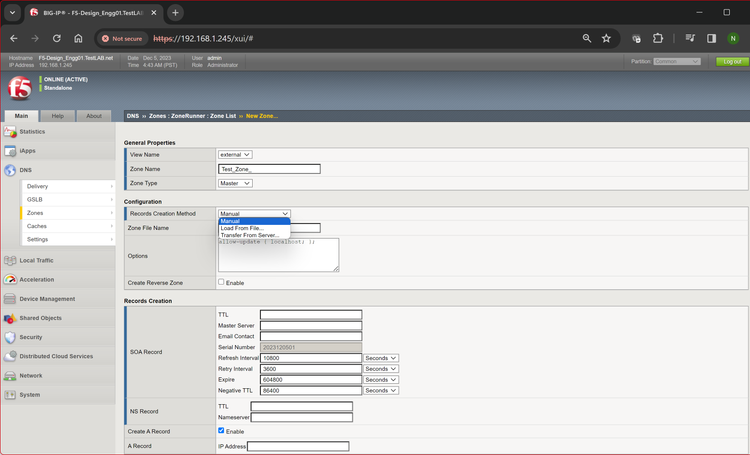The image size is (750, 455).
Task: Click the Acceleration gauge icon
Action: 10,280
